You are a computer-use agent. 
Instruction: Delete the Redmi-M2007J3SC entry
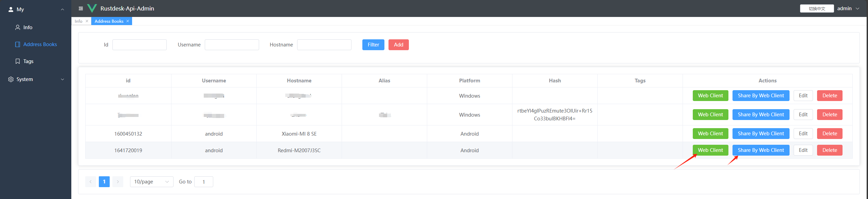(829, 150)
